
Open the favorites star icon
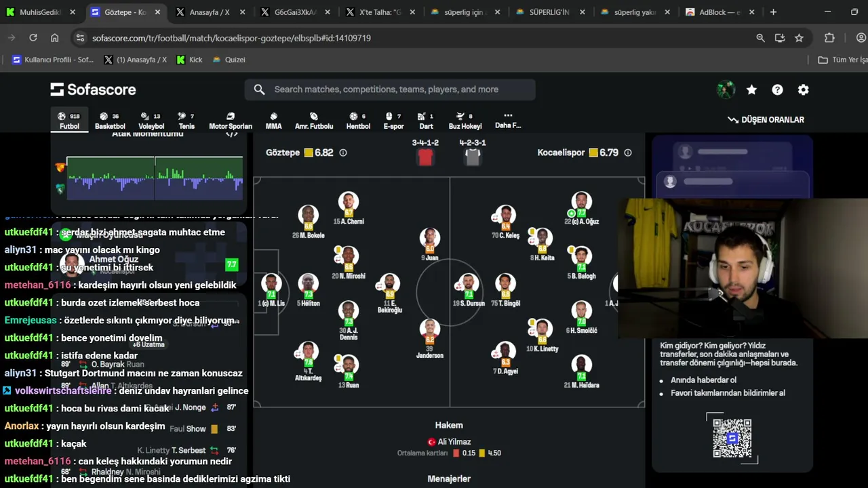pyautogui.click(x=751, y=89)
